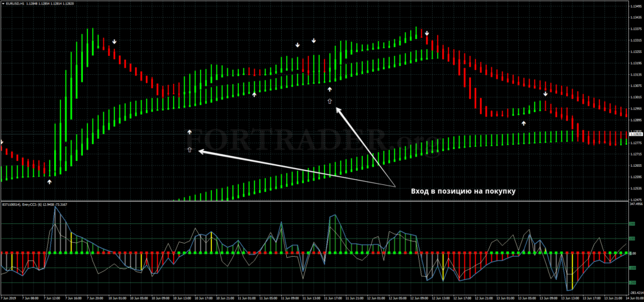Click the -283.4214 indicator scale minimum
Viewport: 644px width, 302px height.
click(x=636, y=293)
